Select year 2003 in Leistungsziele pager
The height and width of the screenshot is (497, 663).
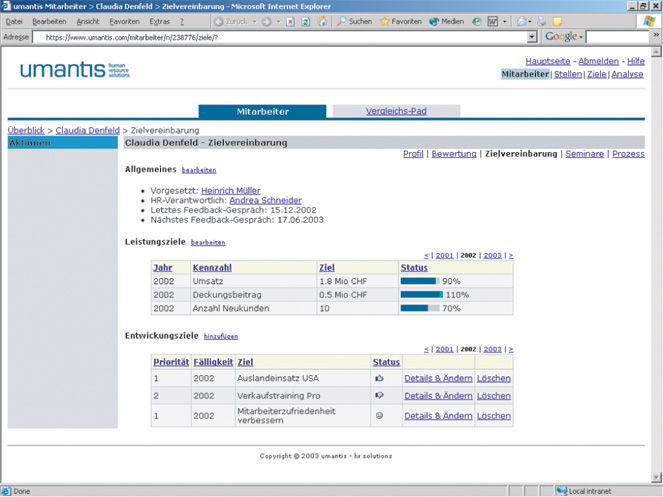pyautogui.click(x=492, y=255)
